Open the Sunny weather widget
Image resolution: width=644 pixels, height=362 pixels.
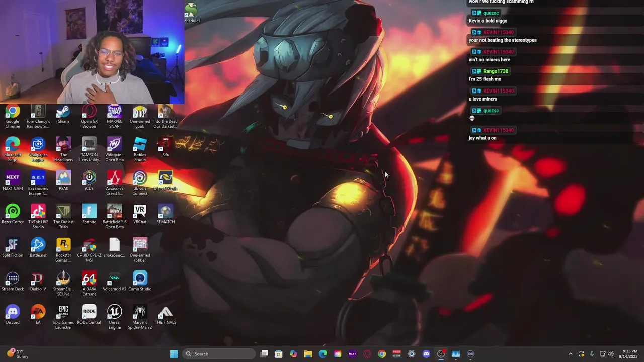[17, 354]
